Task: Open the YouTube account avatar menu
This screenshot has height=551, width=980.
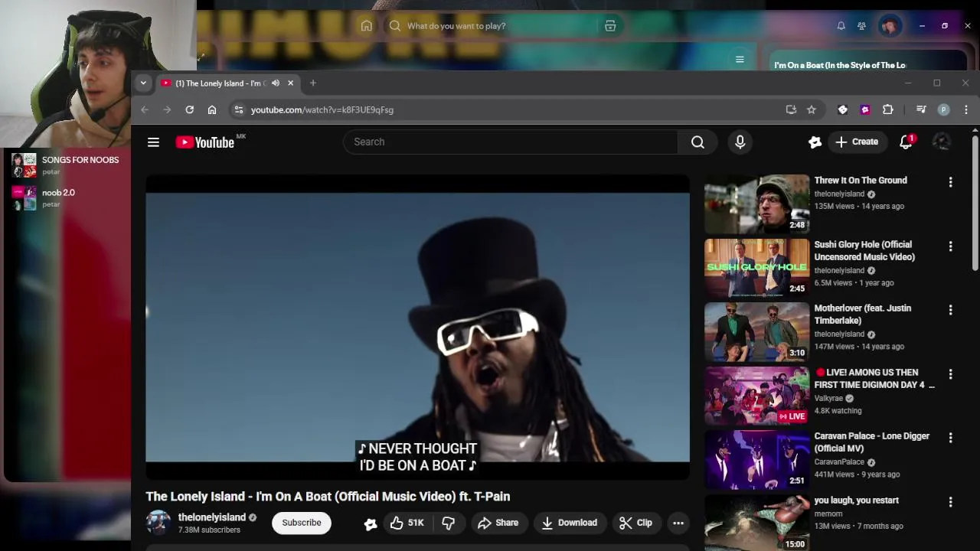Action: [941, 142]
